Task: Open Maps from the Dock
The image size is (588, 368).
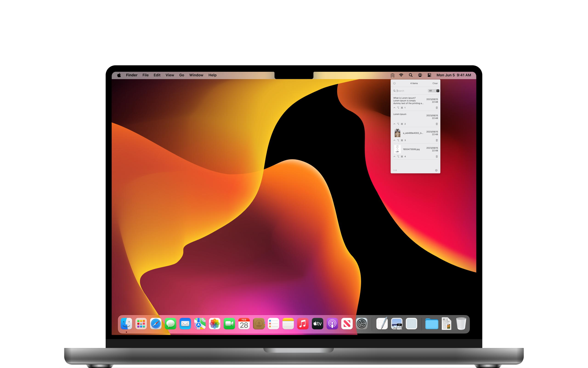Action: point(200,324)
